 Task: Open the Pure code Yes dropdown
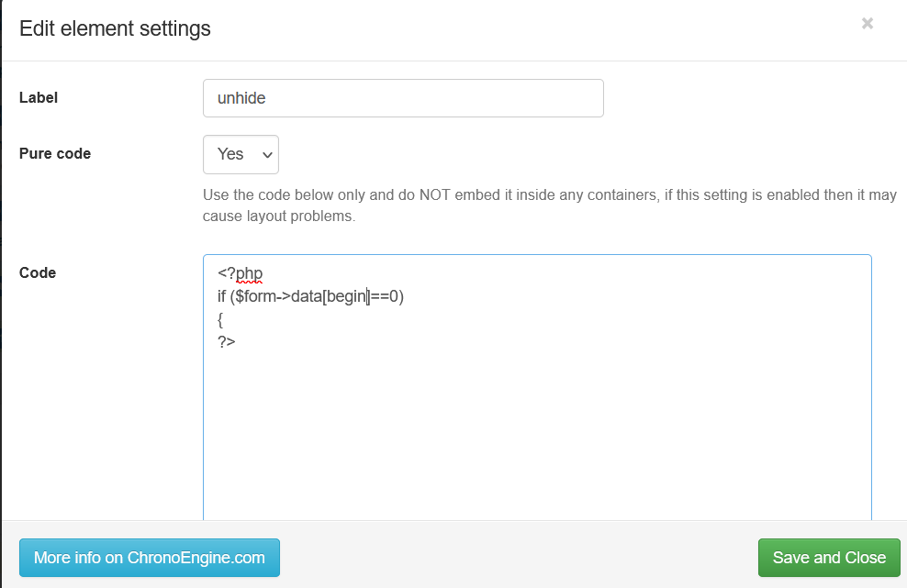(240, 155)
